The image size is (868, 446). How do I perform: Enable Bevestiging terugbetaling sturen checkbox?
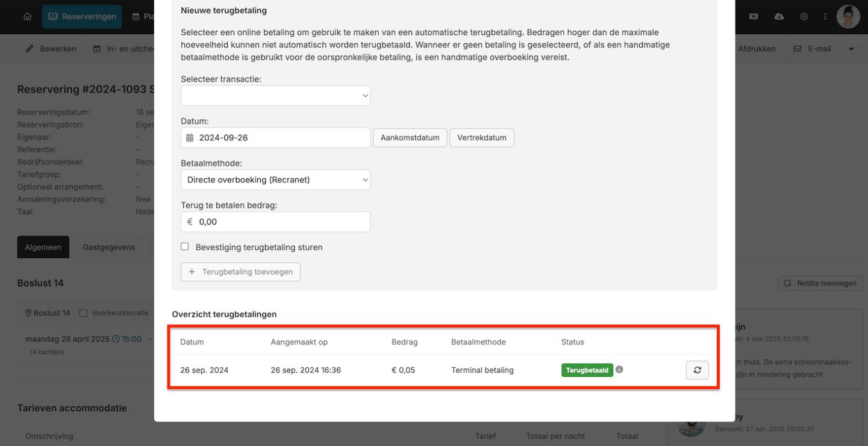point(185,247)
